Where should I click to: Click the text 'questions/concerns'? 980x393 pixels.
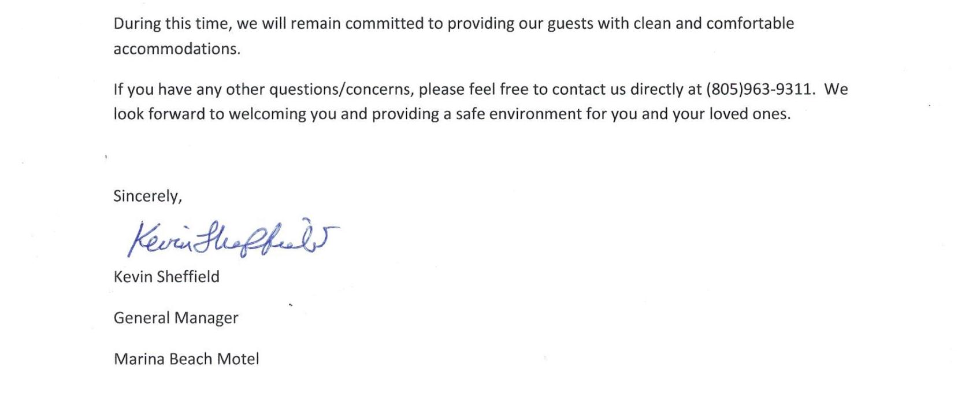coord(341,90)
